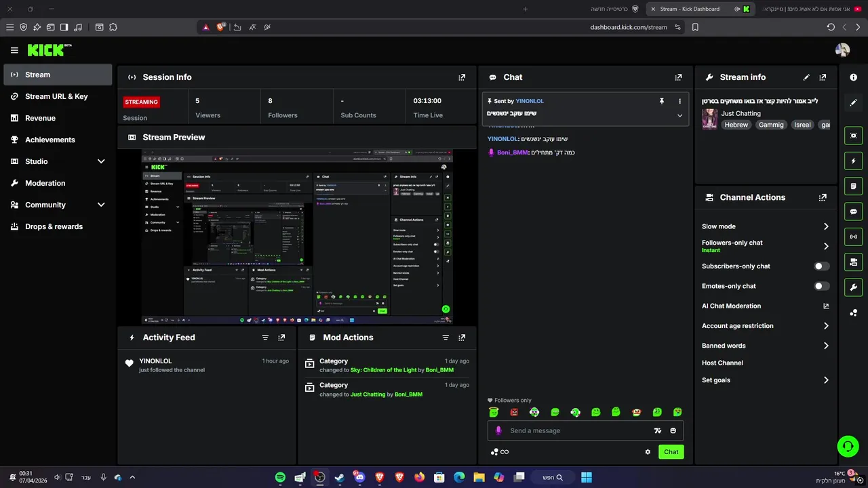Screen dimensions: 868x488
Task: Open Brave Shields icon in address bar
Action: pyautogui.click(x=221, y=27)
